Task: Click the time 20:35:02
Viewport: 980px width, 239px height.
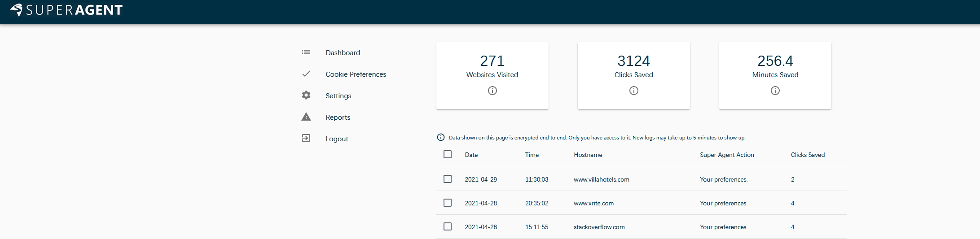Action: pos(537,203)
